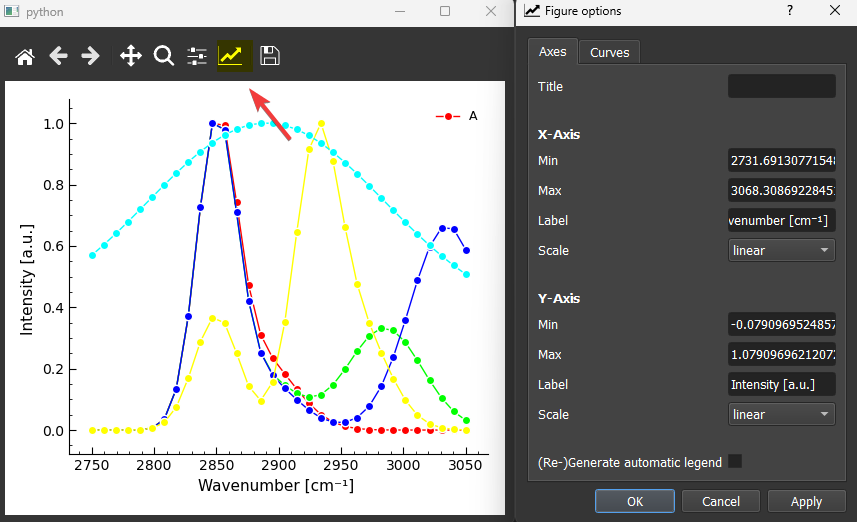
Task: Toggle the (Re-)Generate automatic legend checkbox
Action: pos(735,461)
